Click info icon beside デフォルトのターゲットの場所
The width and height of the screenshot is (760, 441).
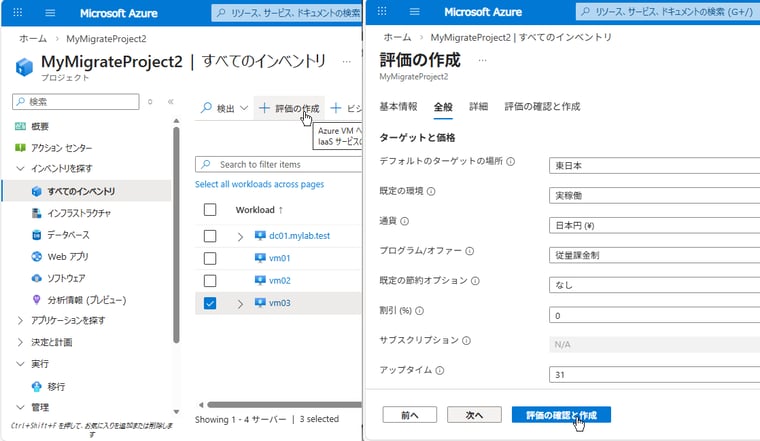point(510,161)
